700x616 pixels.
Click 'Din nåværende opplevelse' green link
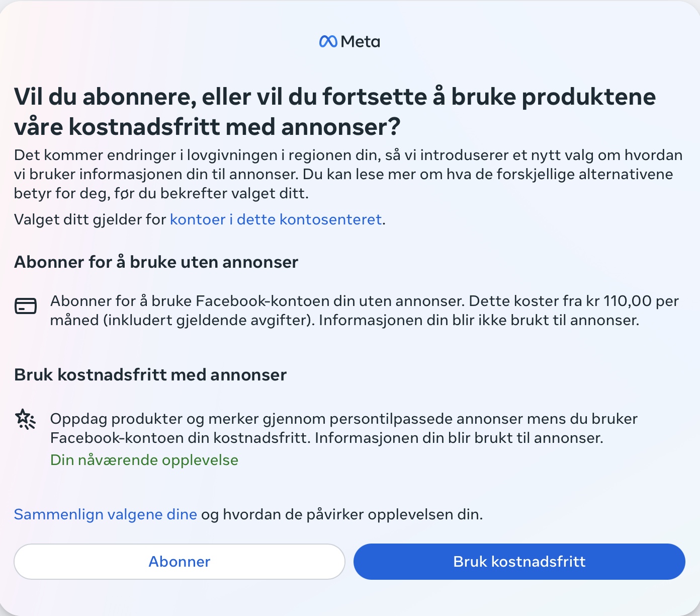pyautogui.click(x=144, y=459)
